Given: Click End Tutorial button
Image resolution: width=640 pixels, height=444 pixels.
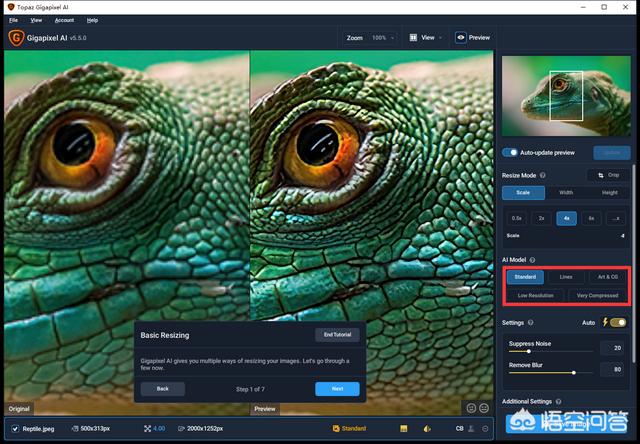Looking at the screenshot, I should 338,335.
